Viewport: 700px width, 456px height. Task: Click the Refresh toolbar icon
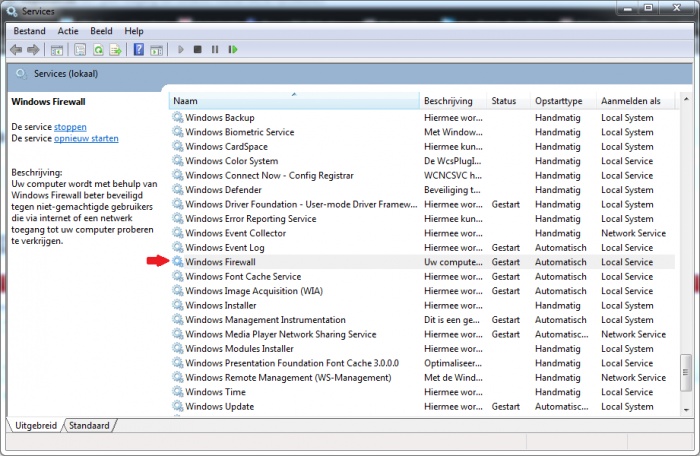click(98, 50)
